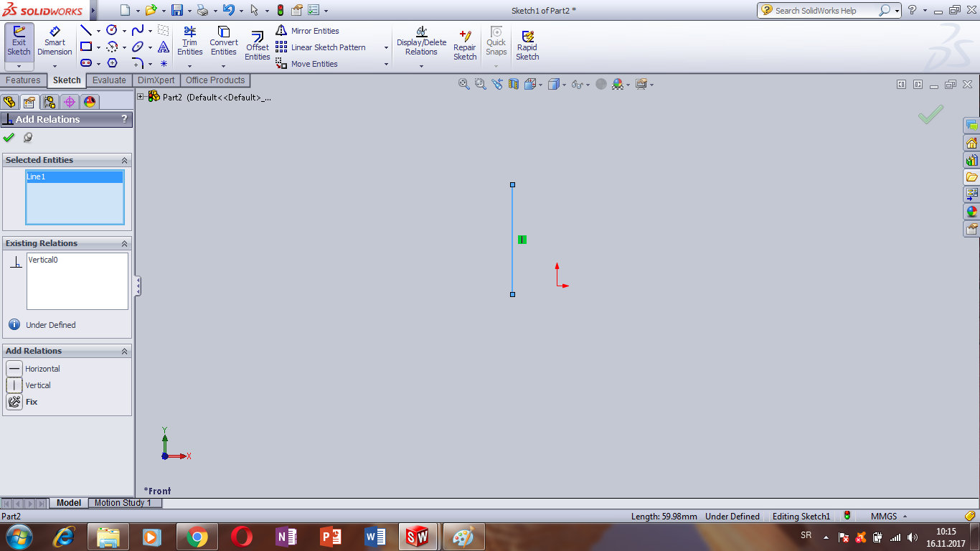
Task: Add the Fix relation
Action: pyautogui.click(x=23, y=402)
